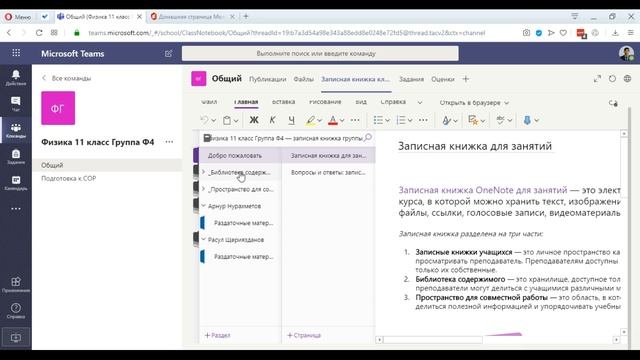This screenshot has width=640, height=360.
Task: Open the Вставка ribbon tab
Action: (283, 102)
